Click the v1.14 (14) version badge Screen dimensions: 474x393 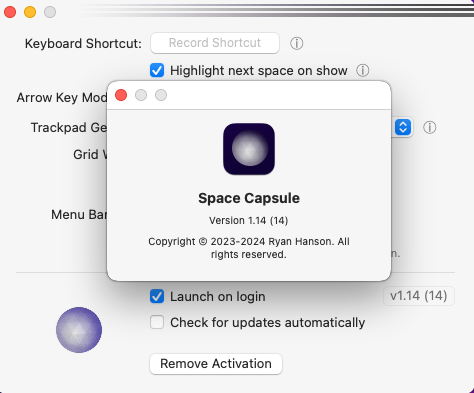click(x=419, y=296)
